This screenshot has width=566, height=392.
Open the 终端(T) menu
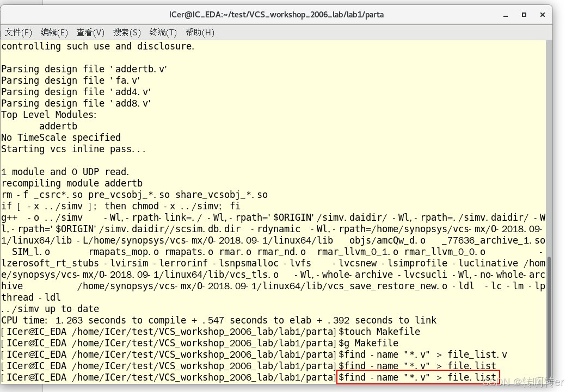(x=162, y=32)
